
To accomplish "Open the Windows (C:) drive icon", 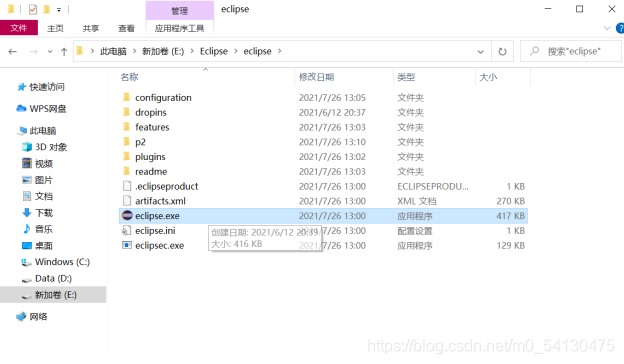I will [26, 262].
